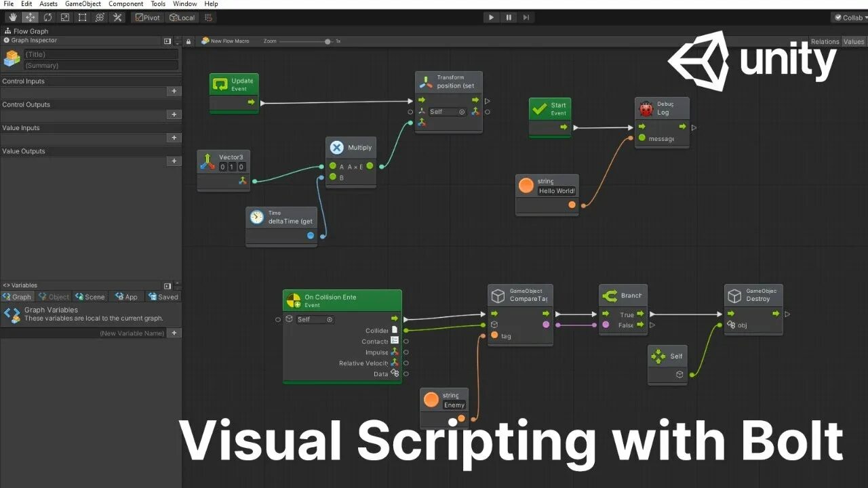Click the Start event checkmark icon
Viewport: 868px width, 488px height.
click(x=540, y=108)
